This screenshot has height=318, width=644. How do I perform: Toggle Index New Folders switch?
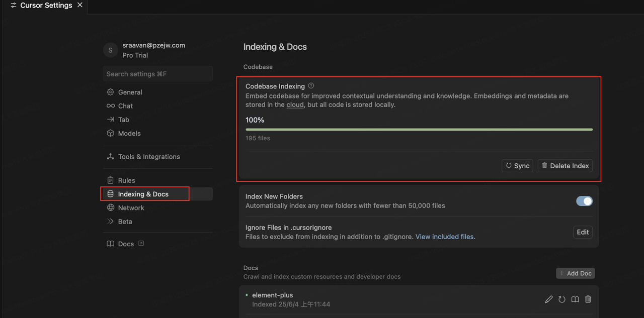tap(584, 201)
